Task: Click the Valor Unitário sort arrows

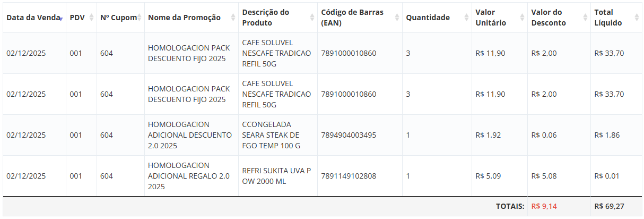Action: 522,18
